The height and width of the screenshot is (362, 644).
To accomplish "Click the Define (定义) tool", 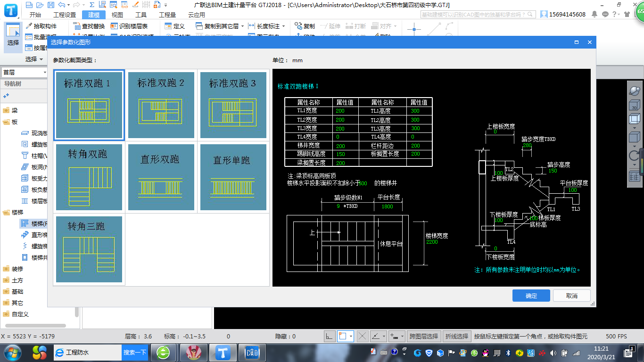I will (174, 26).
